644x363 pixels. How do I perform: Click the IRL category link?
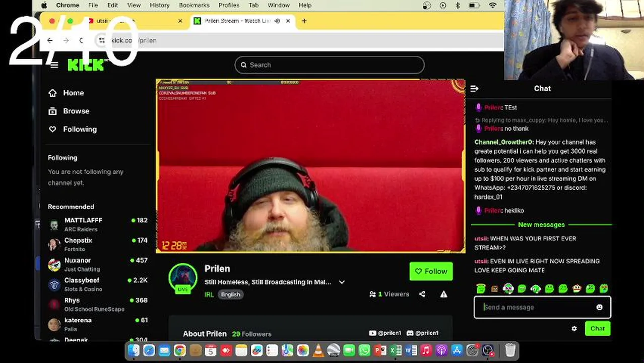209,294
